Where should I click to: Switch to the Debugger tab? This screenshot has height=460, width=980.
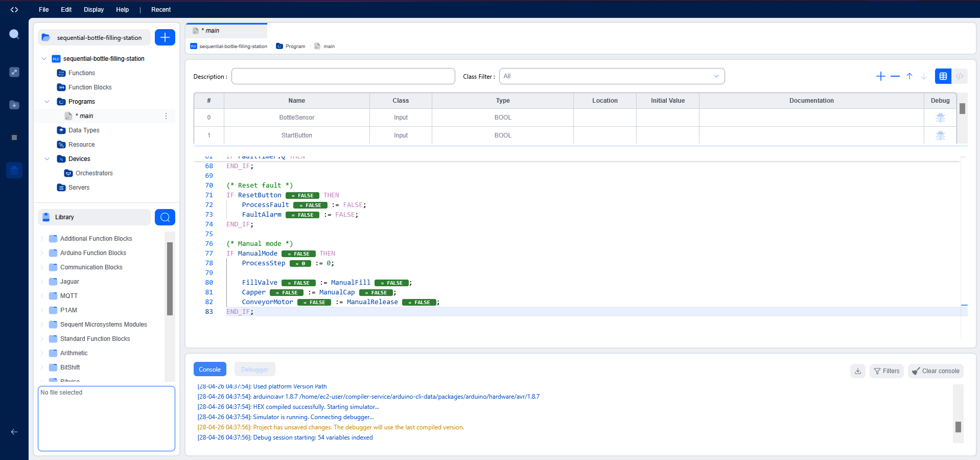point(255,369)
